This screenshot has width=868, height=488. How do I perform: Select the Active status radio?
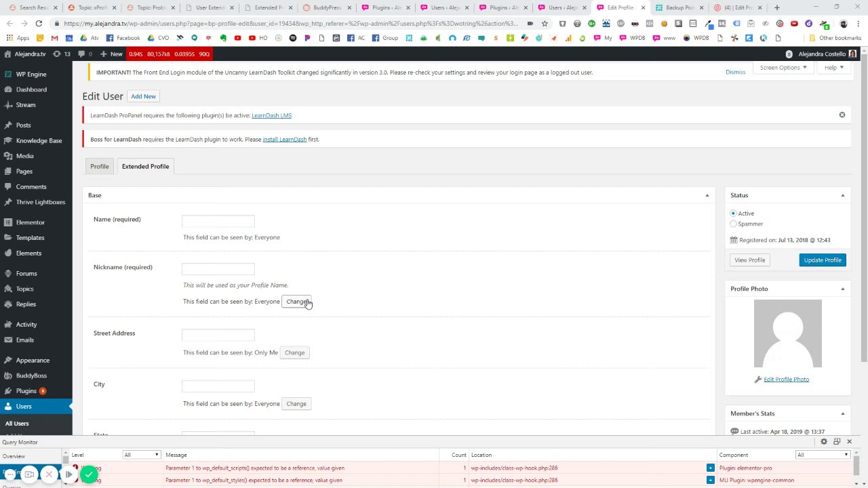pos(733,213)
